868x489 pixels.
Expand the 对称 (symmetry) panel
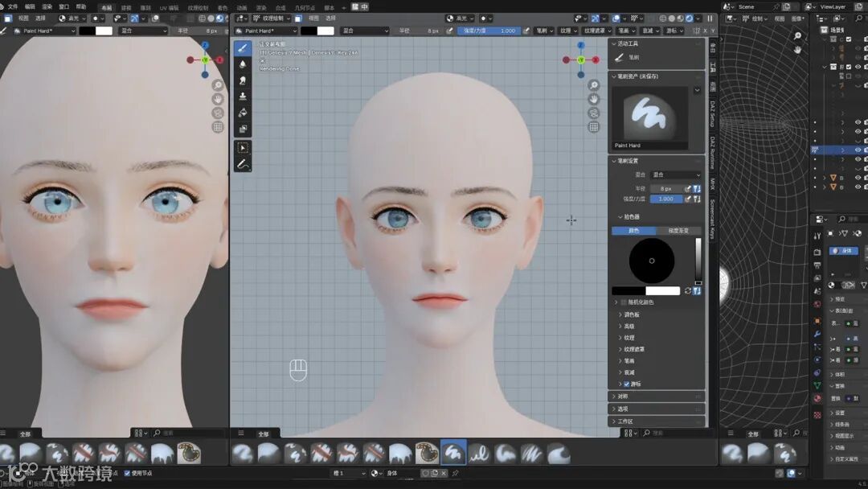click(x=623, y=397)
